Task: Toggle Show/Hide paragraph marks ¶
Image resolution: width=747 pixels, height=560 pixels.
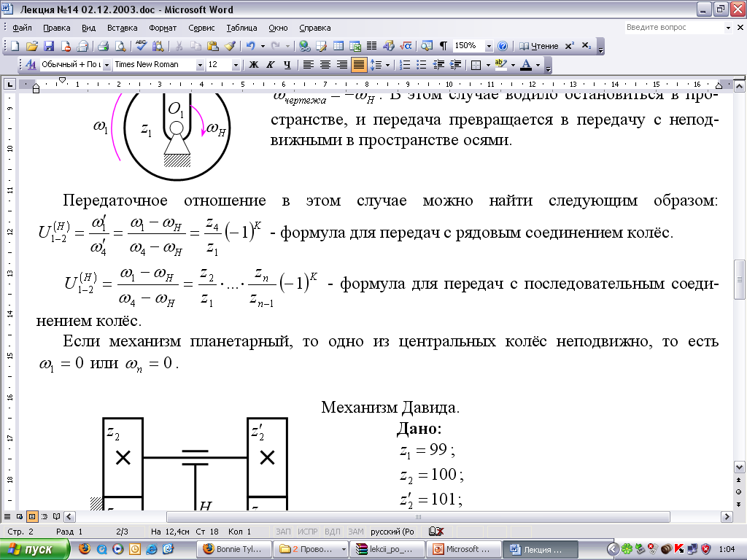Action: pyautogui.click(x=443, y=46)
